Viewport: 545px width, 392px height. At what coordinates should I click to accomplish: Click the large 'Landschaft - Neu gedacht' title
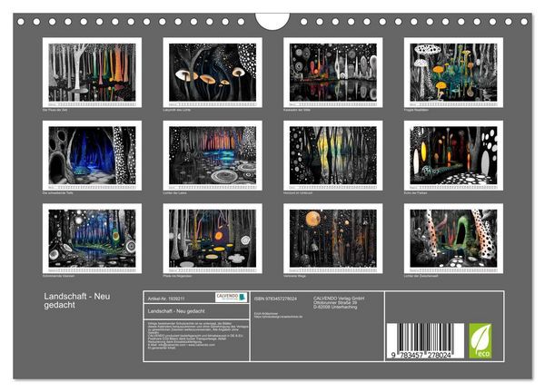click(x=77, y=300)
